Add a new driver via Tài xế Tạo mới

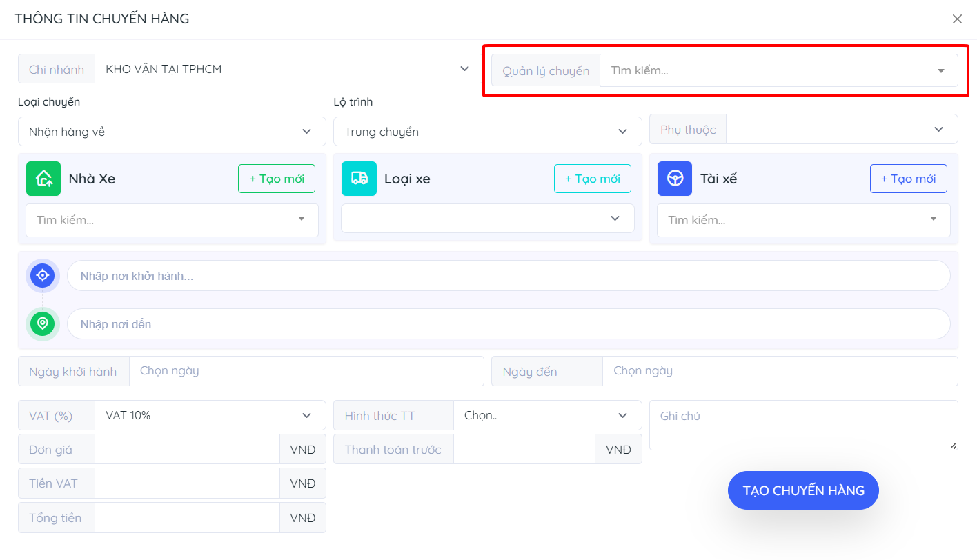(908, 179)
